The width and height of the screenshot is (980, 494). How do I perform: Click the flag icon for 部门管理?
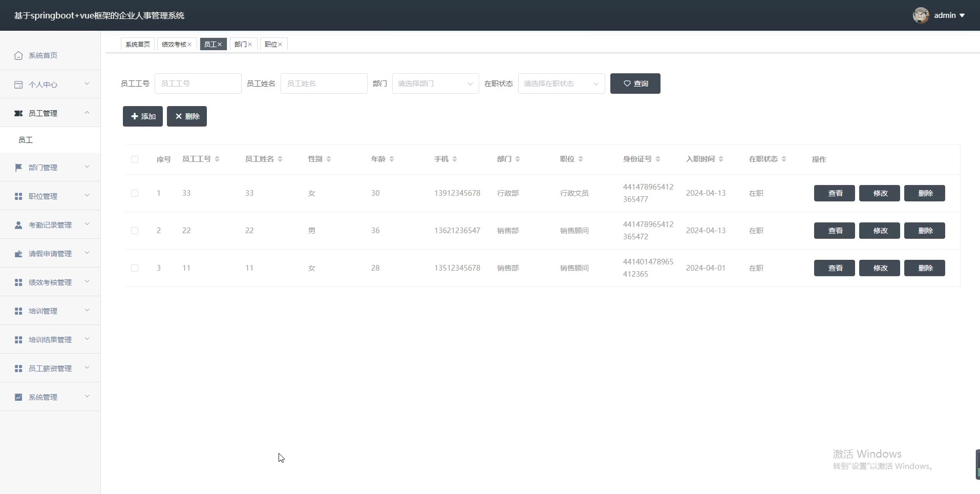(x=18, y=168)
